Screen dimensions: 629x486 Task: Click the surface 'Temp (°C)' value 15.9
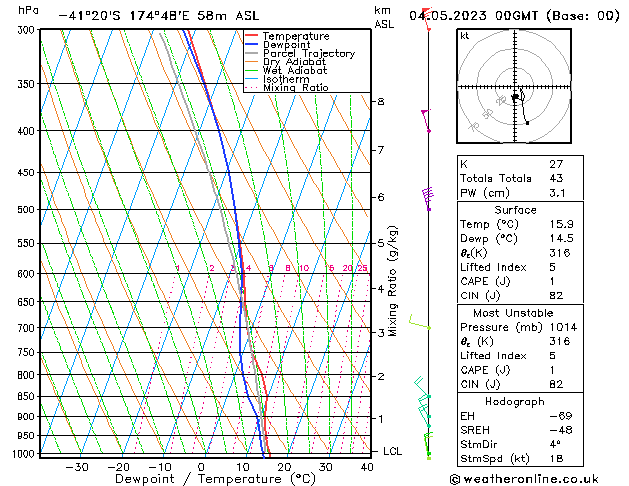[561, 224]
